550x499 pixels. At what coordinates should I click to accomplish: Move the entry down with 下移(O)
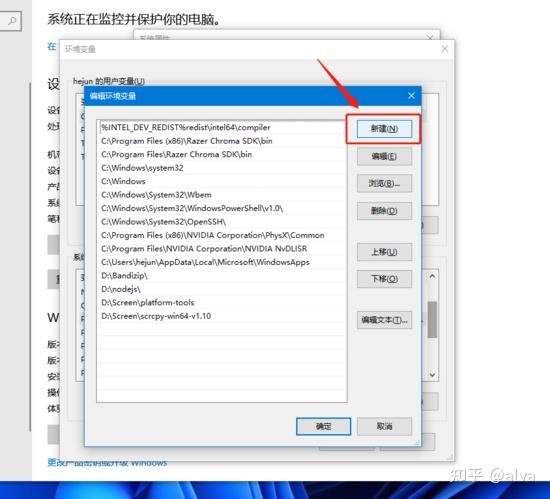tap(384, 279)
